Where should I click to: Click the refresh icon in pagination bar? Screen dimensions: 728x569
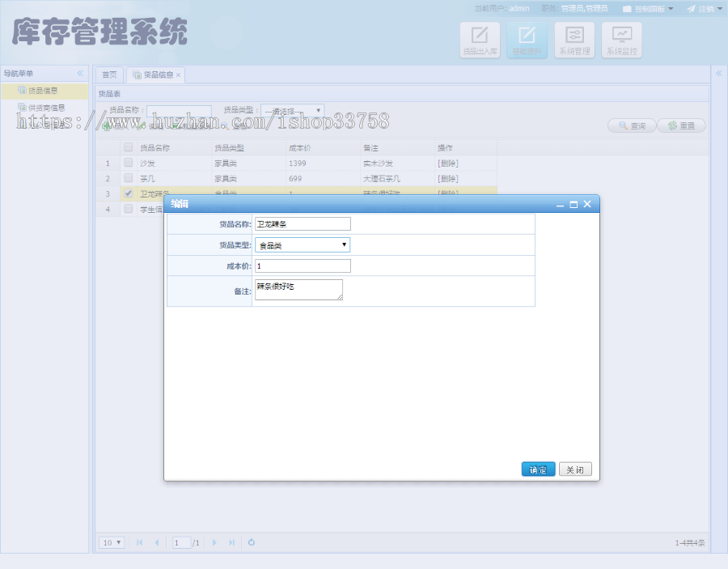[x=251, y=543]
